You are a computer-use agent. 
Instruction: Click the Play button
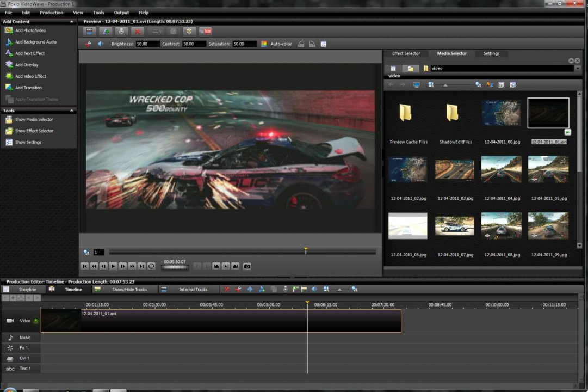[113, 266]
